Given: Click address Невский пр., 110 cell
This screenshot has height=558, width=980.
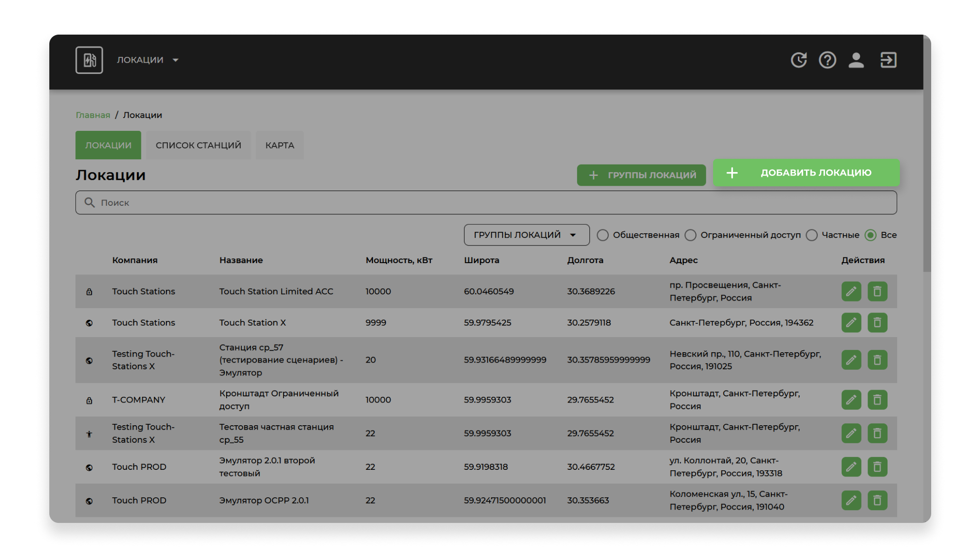Looking at the screenshot, I should (745, 360).
